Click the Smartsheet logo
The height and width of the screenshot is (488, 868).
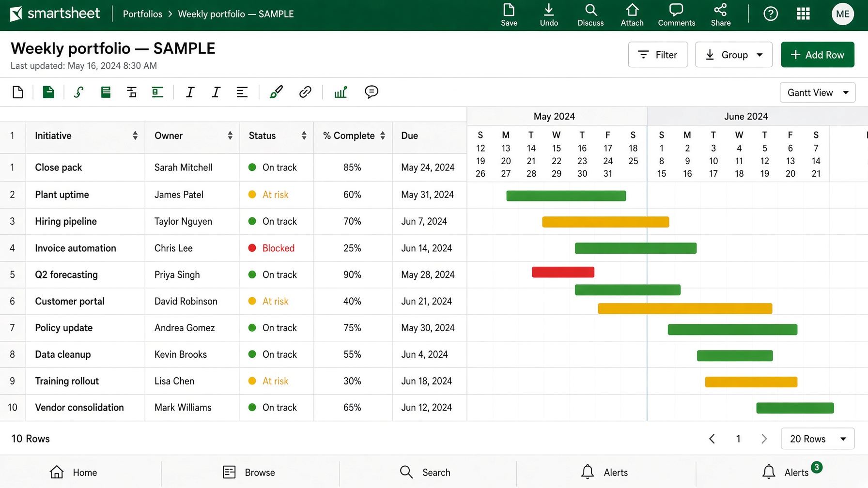tap(55, 14)
